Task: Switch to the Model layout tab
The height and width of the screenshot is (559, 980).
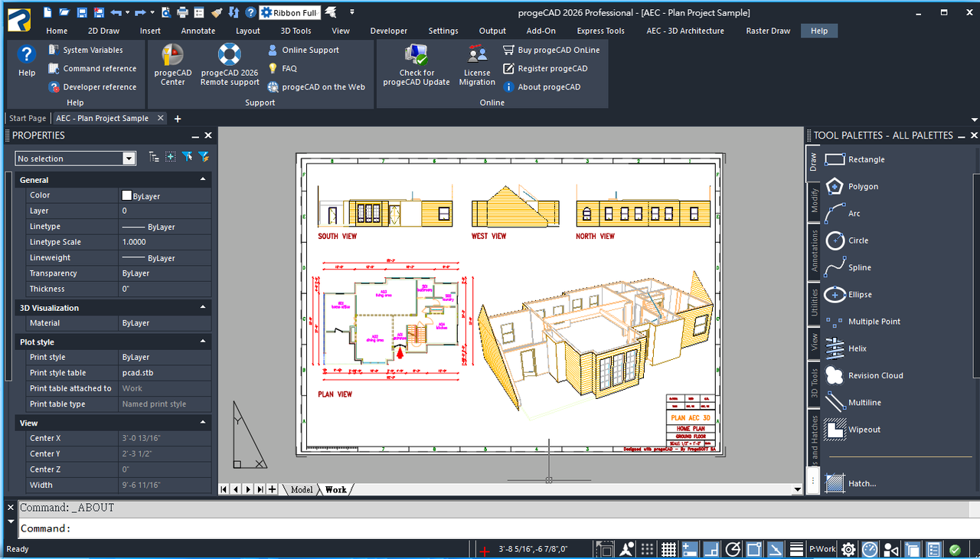Action: pos(302,489)
